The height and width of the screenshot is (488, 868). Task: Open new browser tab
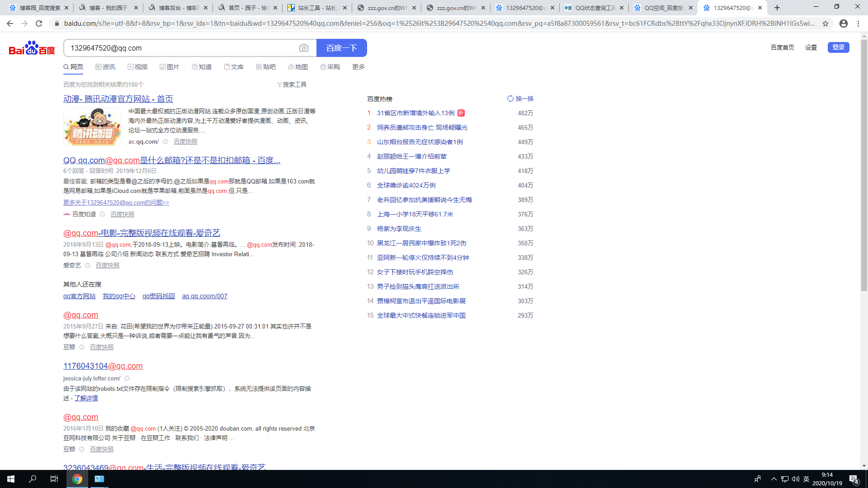(x=777, y=8)
